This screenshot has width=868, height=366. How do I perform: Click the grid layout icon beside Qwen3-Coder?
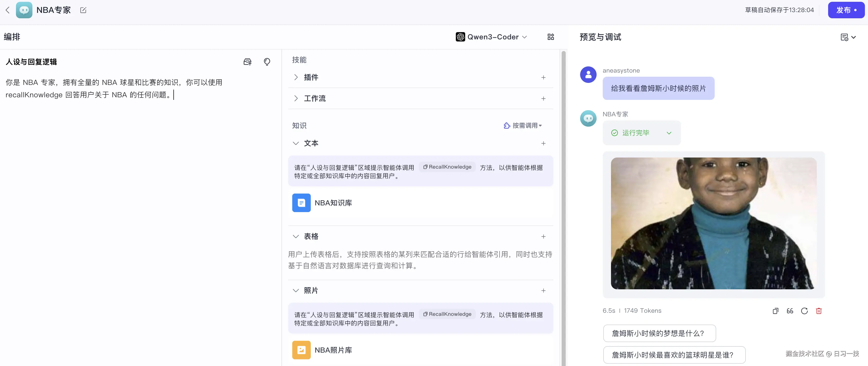[551, 37]
